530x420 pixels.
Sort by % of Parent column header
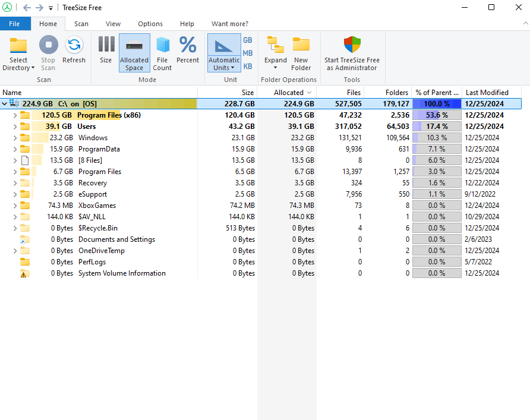click(x=437, y=93)
